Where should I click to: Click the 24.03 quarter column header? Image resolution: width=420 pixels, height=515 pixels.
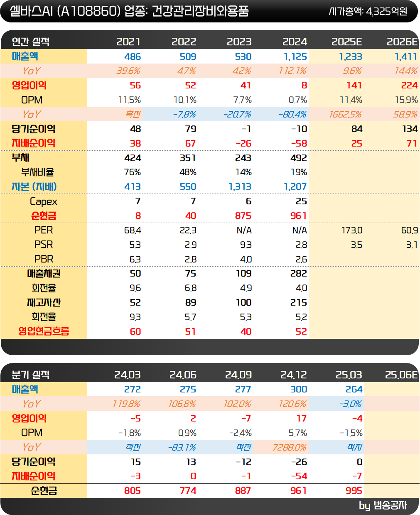coord(128,375)
